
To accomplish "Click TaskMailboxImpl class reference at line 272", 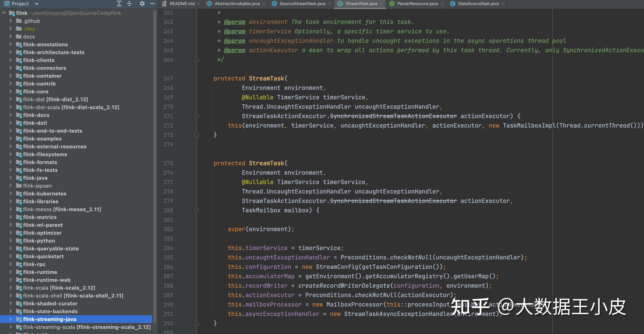I will (529, 125).
